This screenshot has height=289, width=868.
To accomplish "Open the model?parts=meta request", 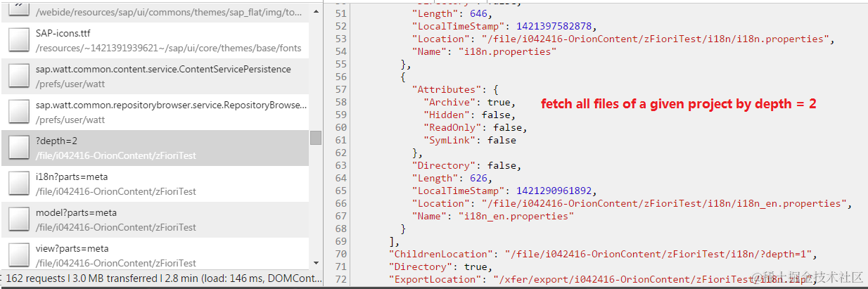I will tap(76, 213).
